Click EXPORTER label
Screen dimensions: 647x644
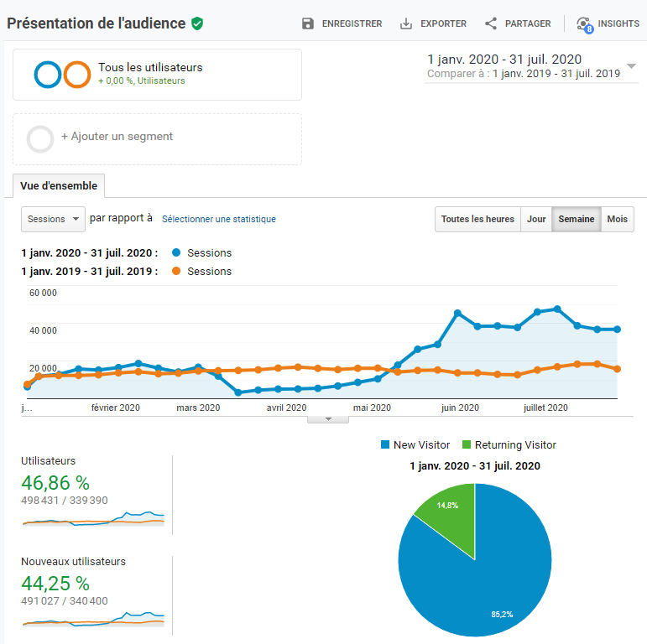443,24
